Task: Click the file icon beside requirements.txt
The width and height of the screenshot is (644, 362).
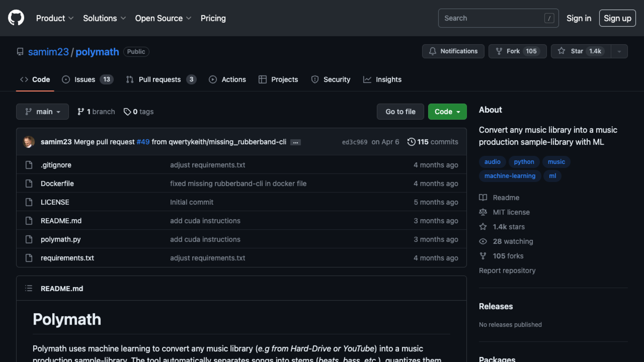Action: [29, 258]
